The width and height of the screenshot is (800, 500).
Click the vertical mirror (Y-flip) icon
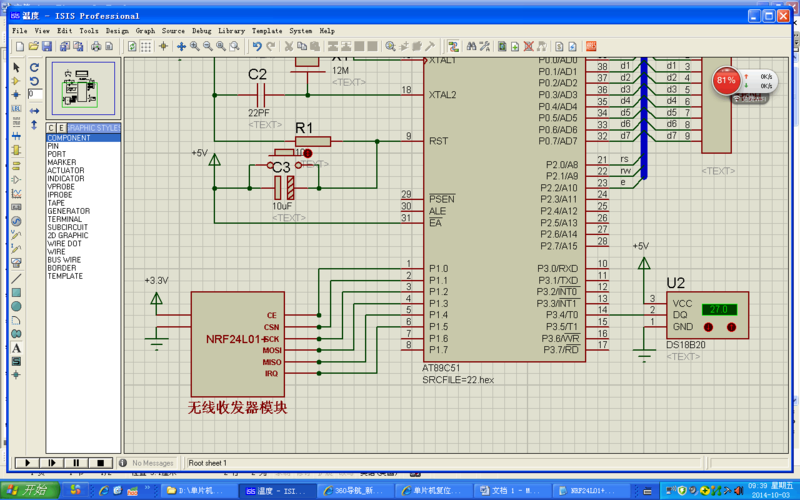coord(34,124)
